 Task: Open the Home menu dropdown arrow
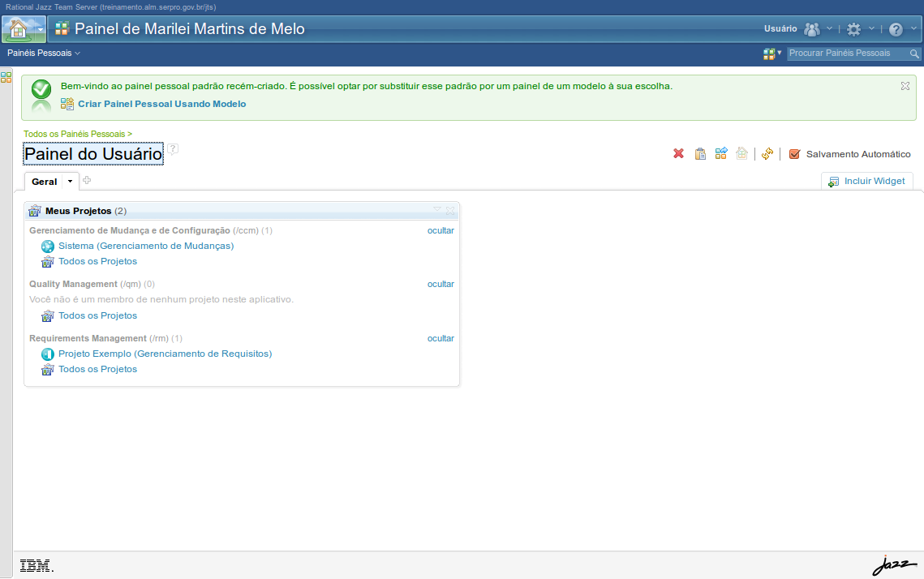(x=40, y=29)
